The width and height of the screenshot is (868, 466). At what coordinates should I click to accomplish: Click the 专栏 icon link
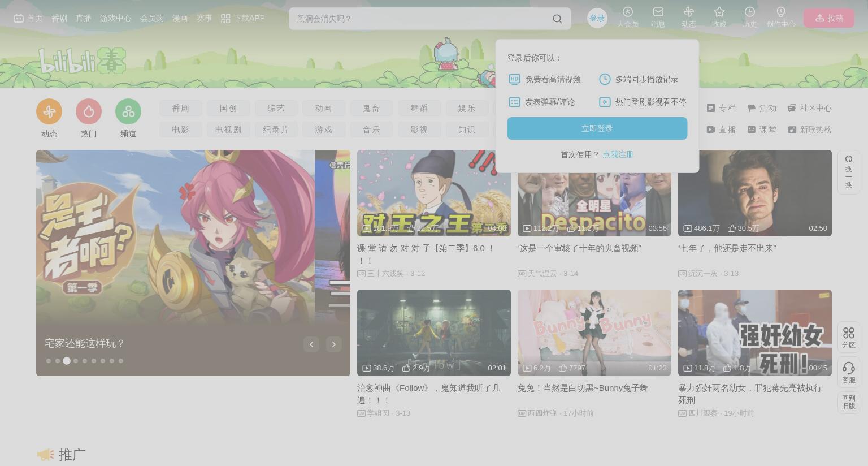point(711,108)
